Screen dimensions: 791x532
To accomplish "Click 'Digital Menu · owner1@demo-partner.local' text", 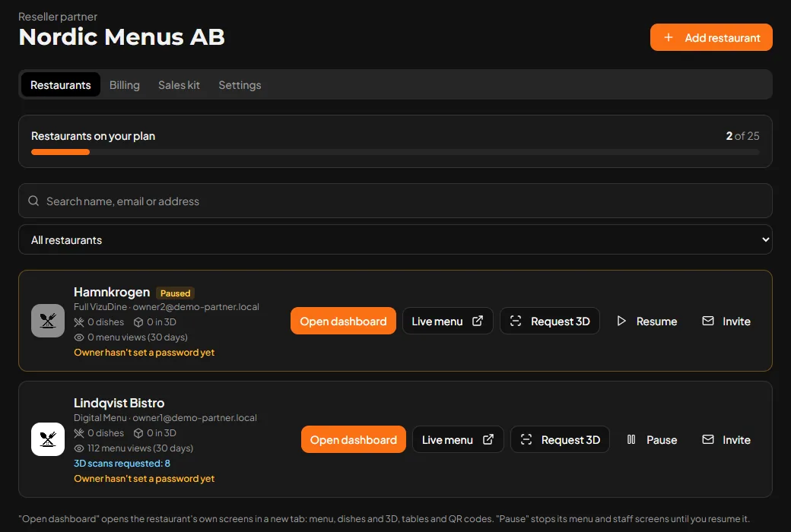I will [x=166, y=417].
